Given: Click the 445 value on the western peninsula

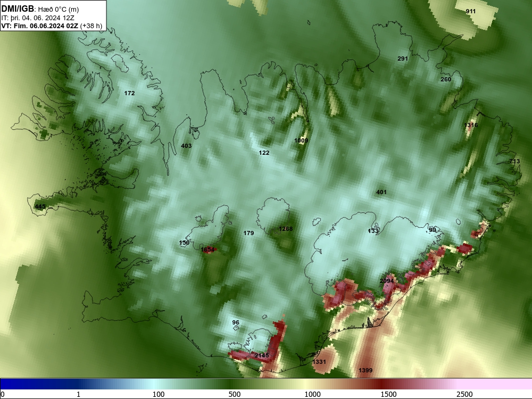Looking at the screenshot, I should (x=40, y=206).
